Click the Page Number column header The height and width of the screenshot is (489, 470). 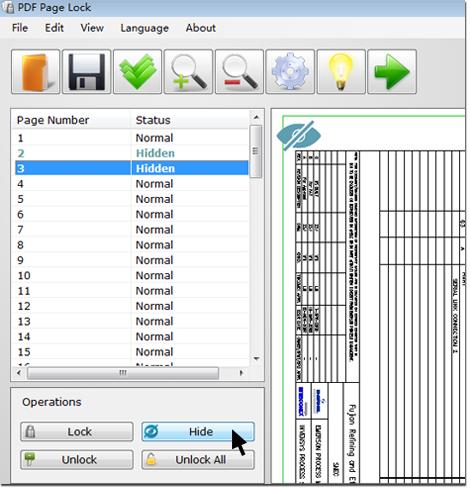[71, 120]
